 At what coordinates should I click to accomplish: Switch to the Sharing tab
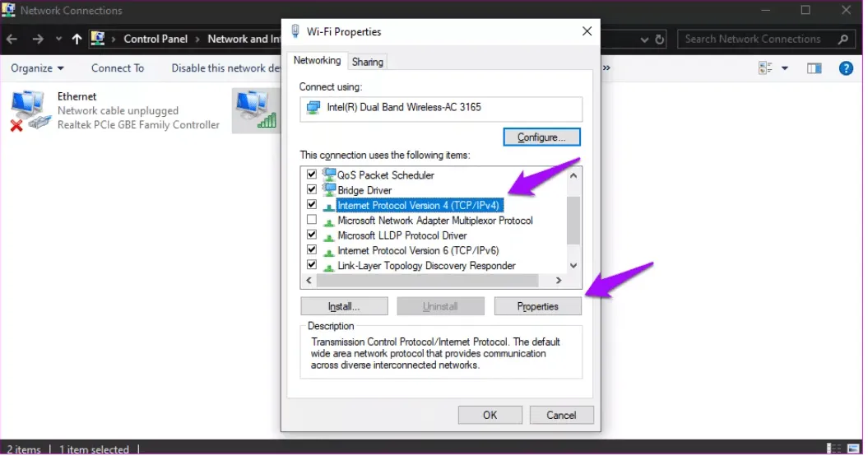click(x=367, y=62)
